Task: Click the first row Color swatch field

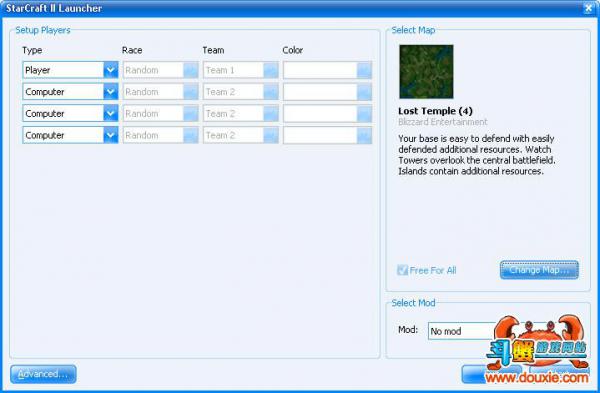Action: tap(320, 70)
